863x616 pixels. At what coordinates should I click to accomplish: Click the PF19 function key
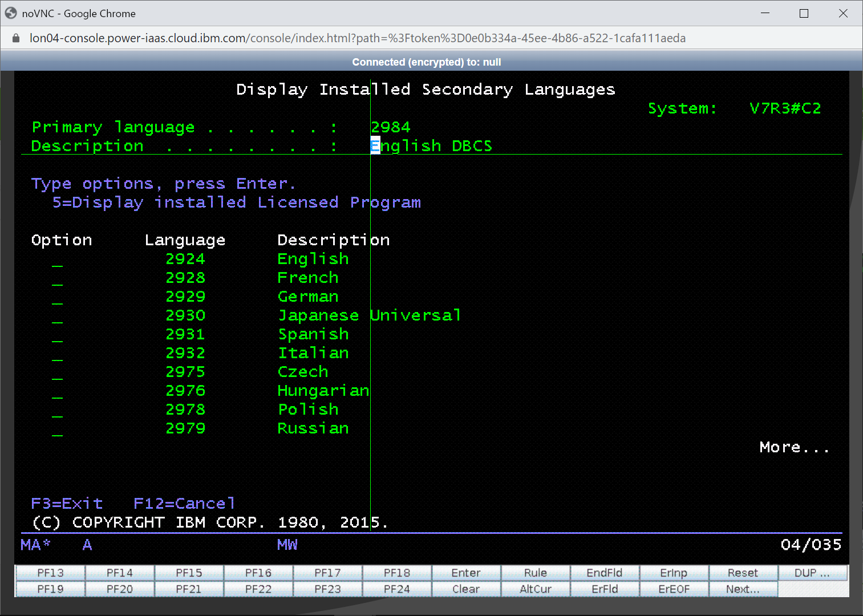(x=50, y=589)
